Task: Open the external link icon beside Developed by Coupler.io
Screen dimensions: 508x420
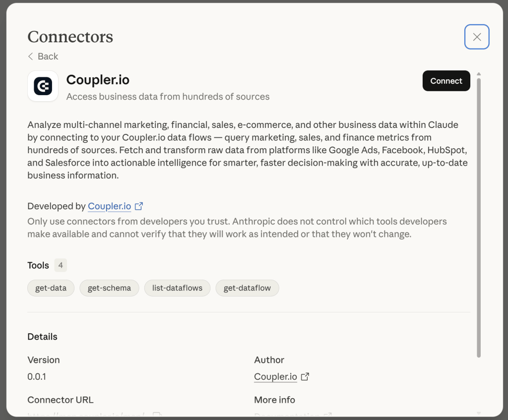Action: click(139, 206)
